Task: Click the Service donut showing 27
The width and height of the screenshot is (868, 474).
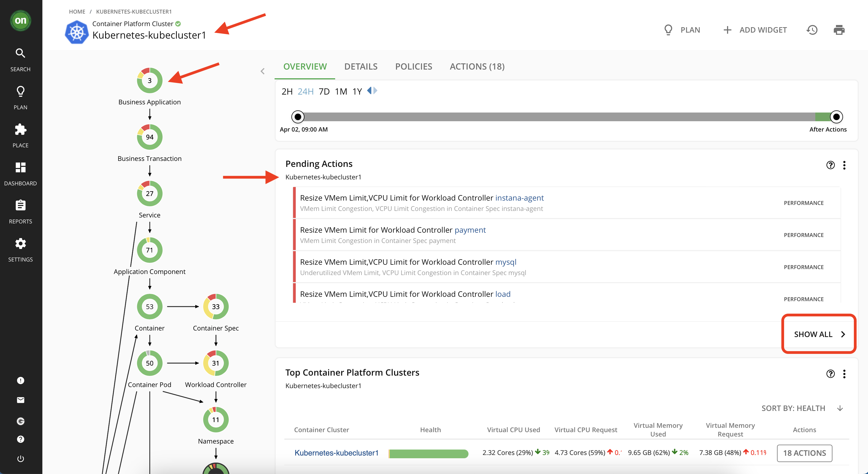Action: tap(150, 194)
